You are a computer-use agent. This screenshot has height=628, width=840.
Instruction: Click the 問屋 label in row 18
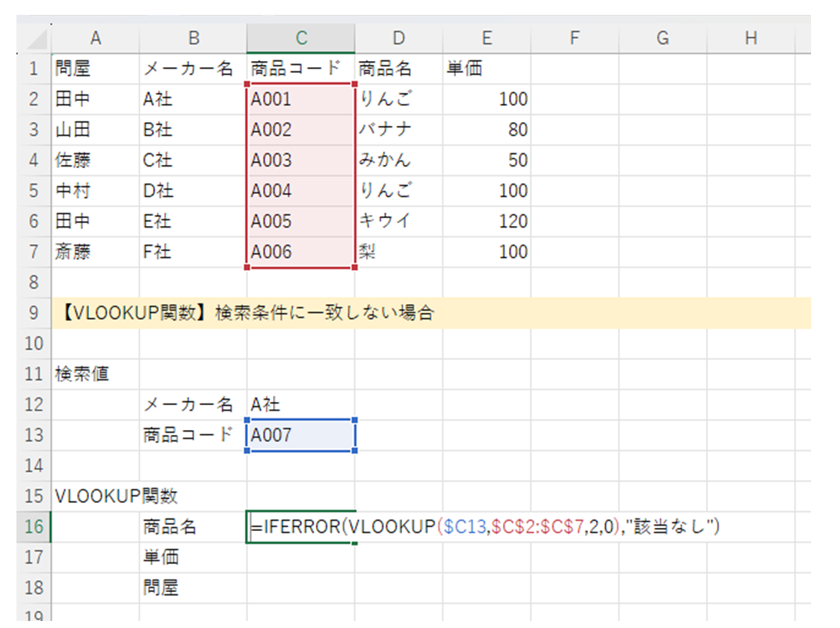coord(193,588)
